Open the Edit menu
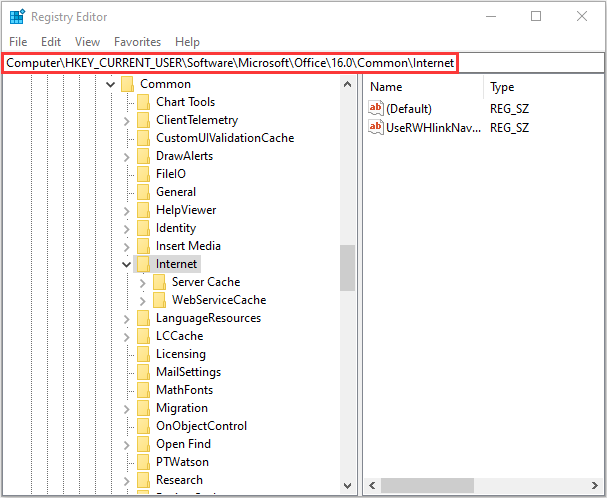This screenshot has width=607, height=498. click(51, 42)
